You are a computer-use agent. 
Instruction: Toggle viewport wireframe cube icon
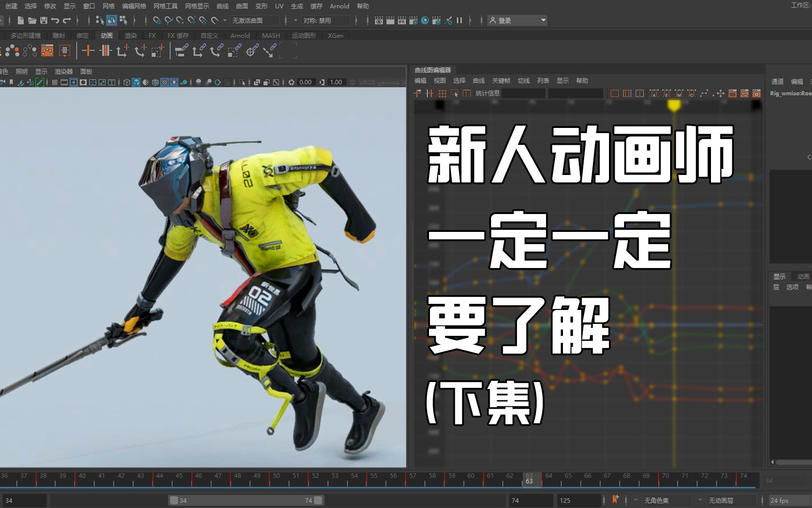(127, 82)
